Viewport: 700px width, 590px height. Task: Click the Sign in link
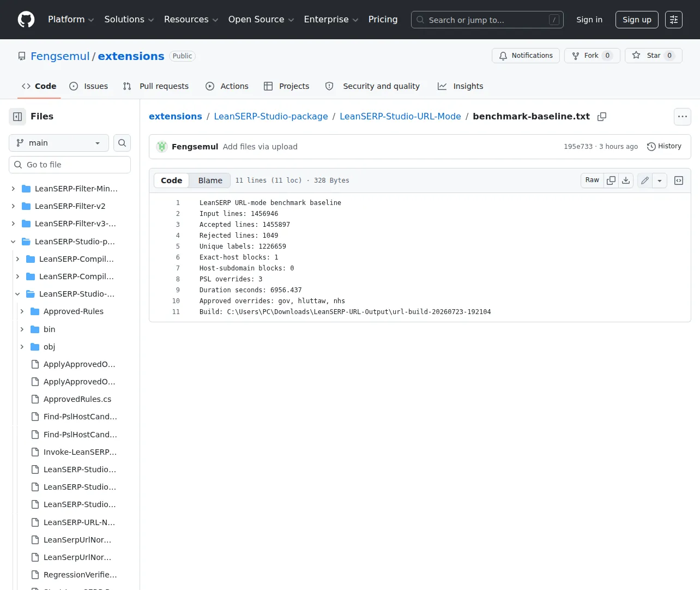(x=589, y=20)
